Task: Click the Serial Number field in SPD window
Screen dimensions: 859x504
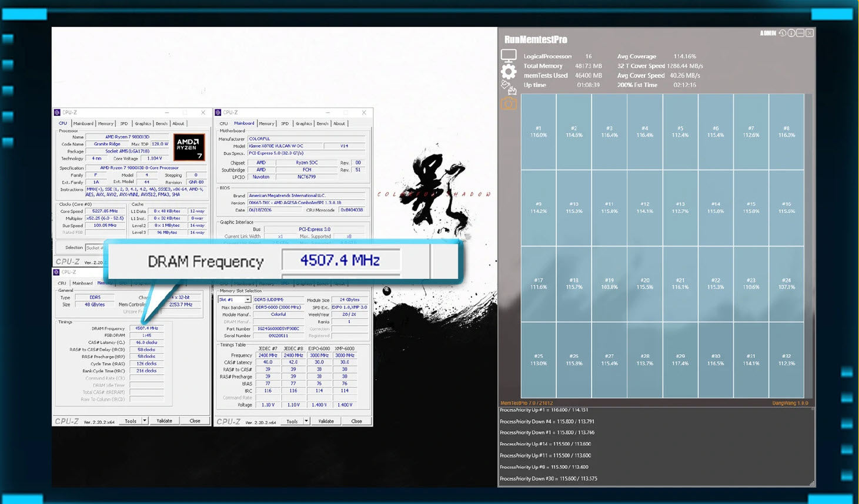Action: (x=278, y=336)
